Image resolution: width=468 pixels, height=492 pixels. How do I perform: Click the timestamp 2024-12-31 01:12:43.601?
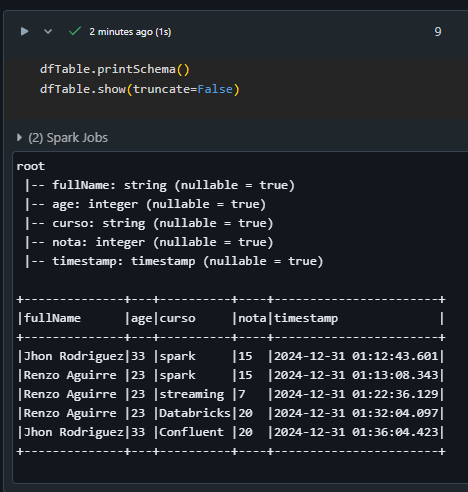(356, 356)
